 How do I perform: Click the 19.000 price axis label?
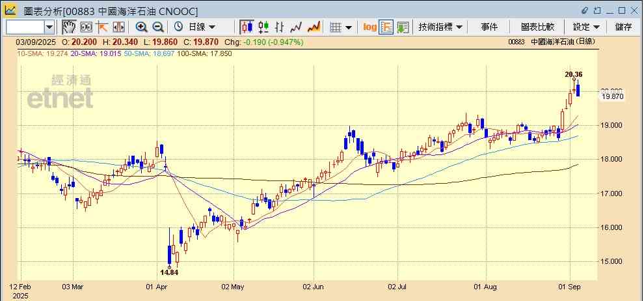click(x=611, y=125)
